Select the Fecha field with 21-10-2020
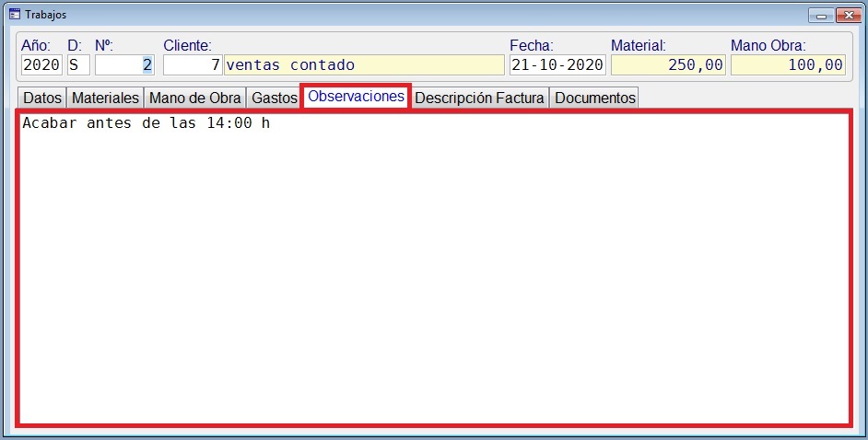868x440 pixels. point(557,65)
